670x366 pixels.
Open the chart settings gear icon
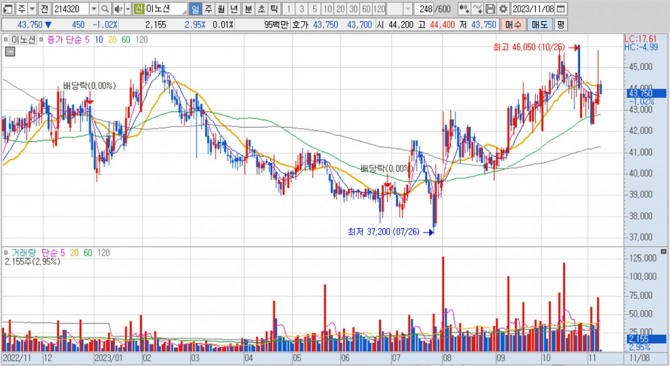(x=504, y=9)
